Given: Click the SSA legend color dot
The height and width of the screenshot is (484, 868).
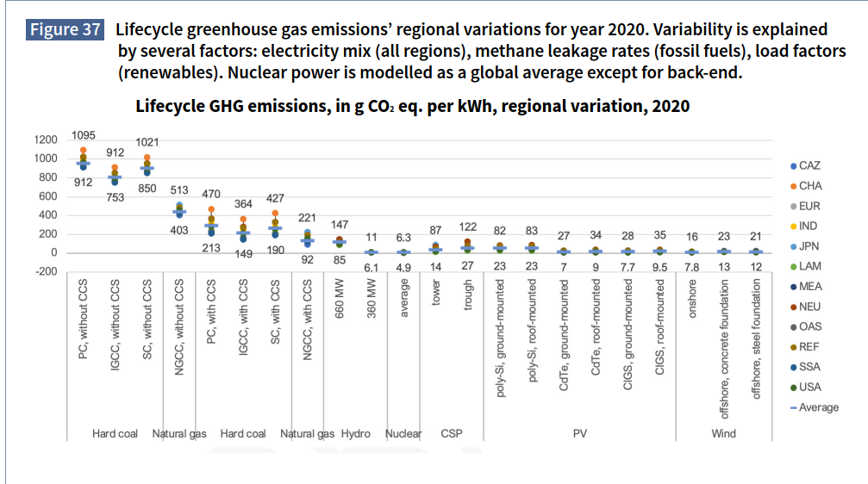Looking at the screenshot, I should pyautogui.click(x=793, y=367).
